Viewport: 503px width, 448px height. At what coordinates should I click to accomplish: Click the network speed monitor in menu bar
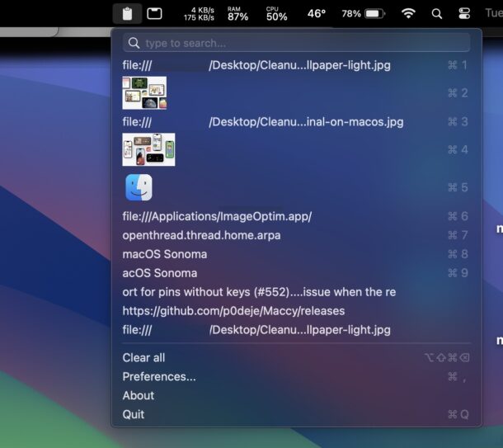coord(198,13)
